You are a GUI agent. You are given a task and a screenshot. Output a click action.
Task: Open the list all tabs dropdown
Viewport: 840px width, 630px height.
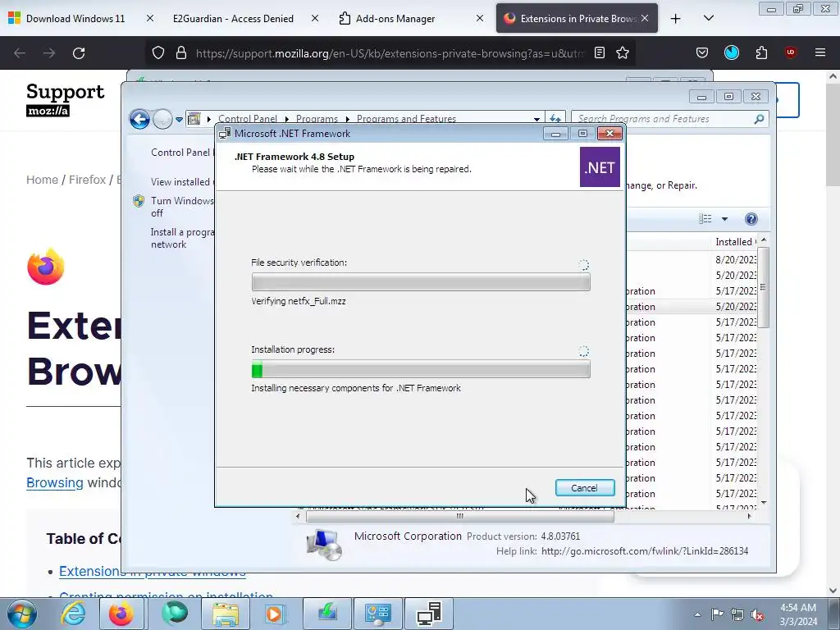[708, 18]
